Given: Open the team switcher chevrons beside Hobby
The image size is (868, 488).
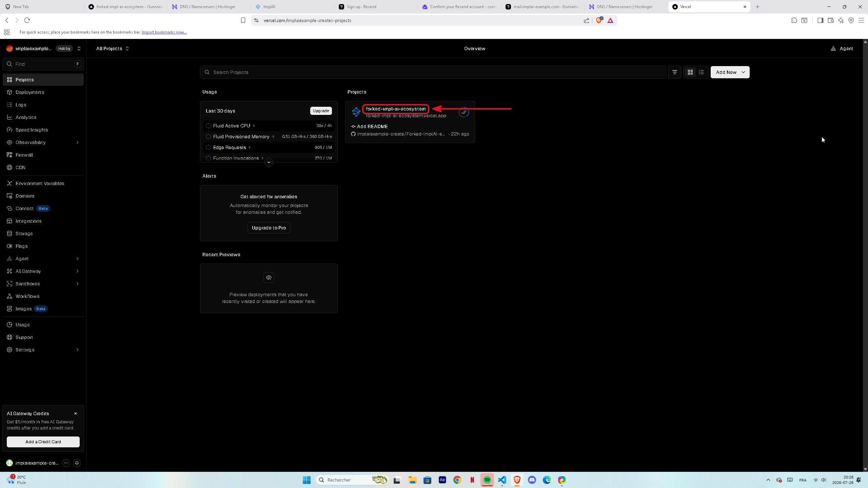Looking at the screenshot, I should 79,48.
